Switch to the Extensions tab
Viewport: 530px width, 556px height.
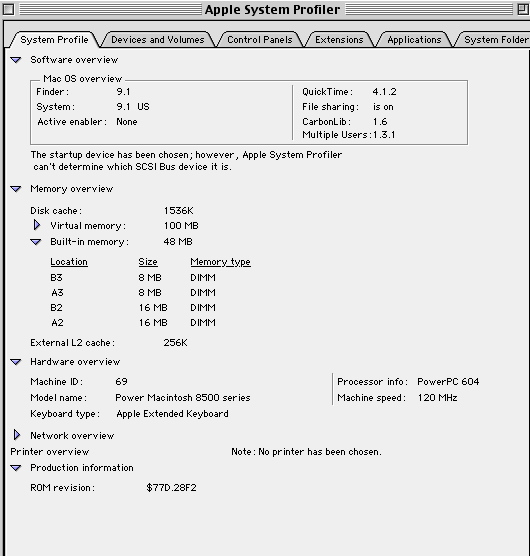pyautogui.click(x=339, y=40)
